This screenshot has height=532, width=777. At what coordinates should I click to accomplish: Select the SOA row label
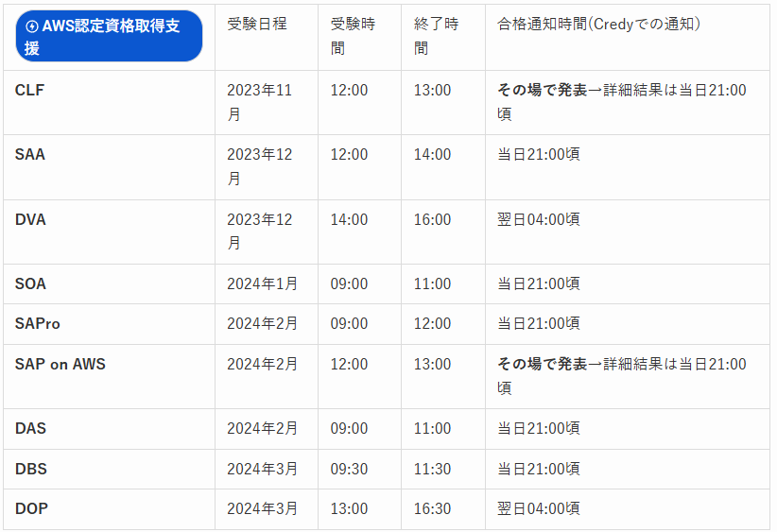coord(30,283)
